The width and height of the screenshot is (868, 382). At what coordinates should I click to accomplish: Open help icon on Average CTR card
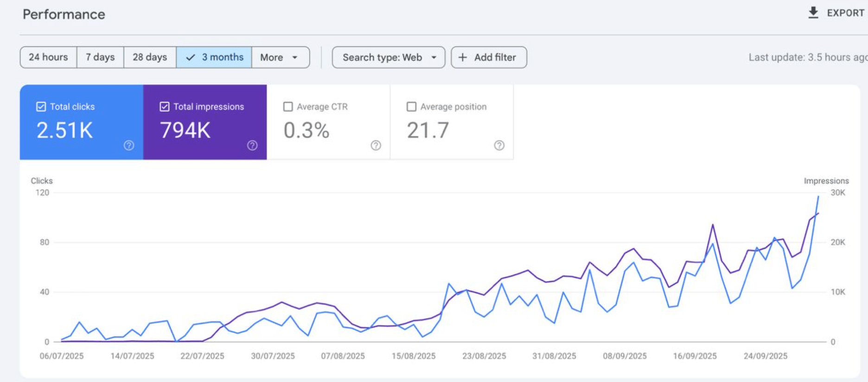376,146
